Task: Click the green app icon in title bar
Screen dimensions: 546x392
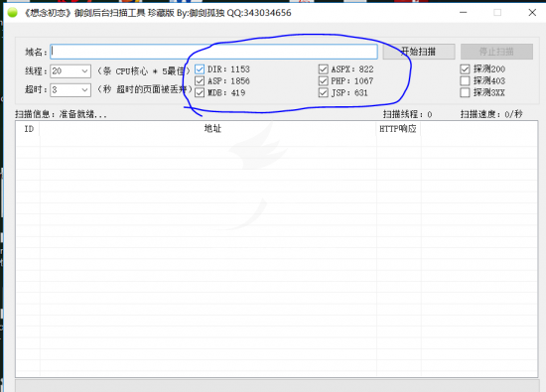Action: pyautogui.click(x=12, y=13)
